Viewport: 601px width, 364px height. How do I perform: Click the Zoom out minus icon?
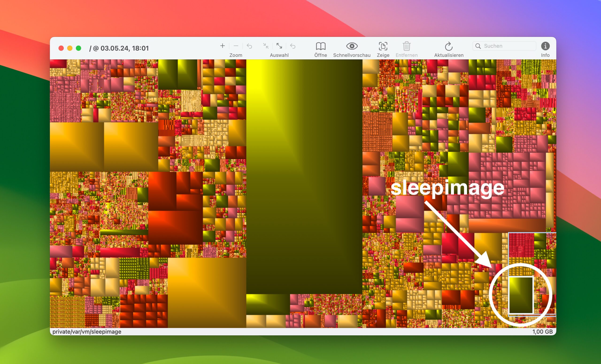[236, 46]
